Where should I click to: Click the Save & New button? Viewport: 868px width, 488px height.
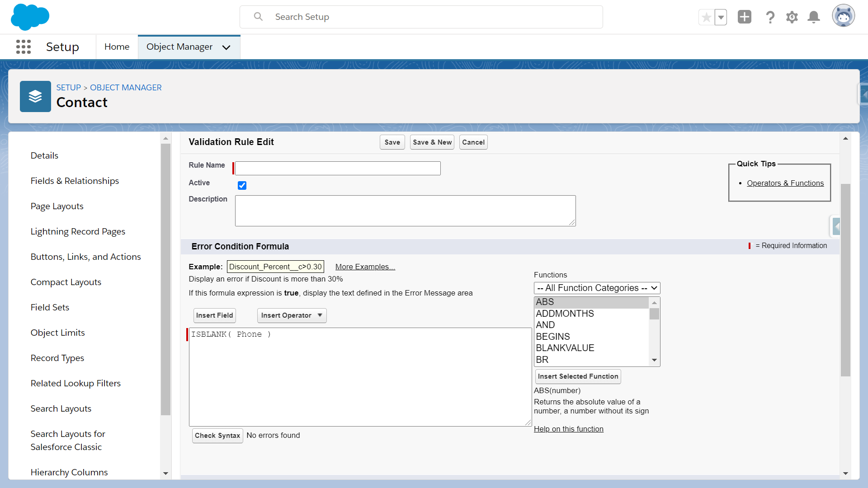pos(432,142)
